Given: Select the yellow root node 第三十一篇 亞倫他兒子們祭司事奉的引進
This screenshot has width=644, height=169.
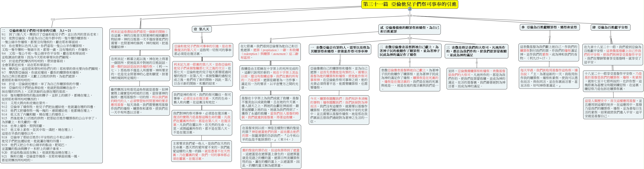Looking at the screenshot, I should (410, 4).
